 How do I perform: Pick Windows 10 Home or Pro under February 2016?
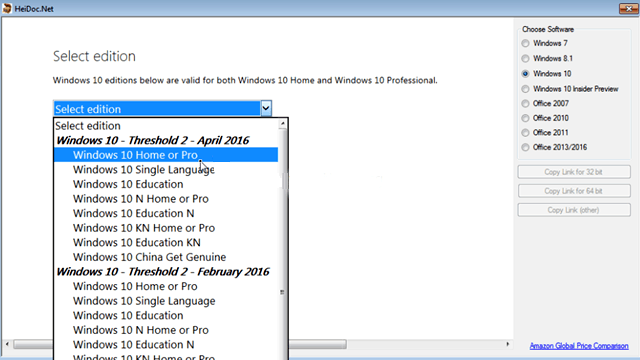pyautogui.click(x=166, y=286)
